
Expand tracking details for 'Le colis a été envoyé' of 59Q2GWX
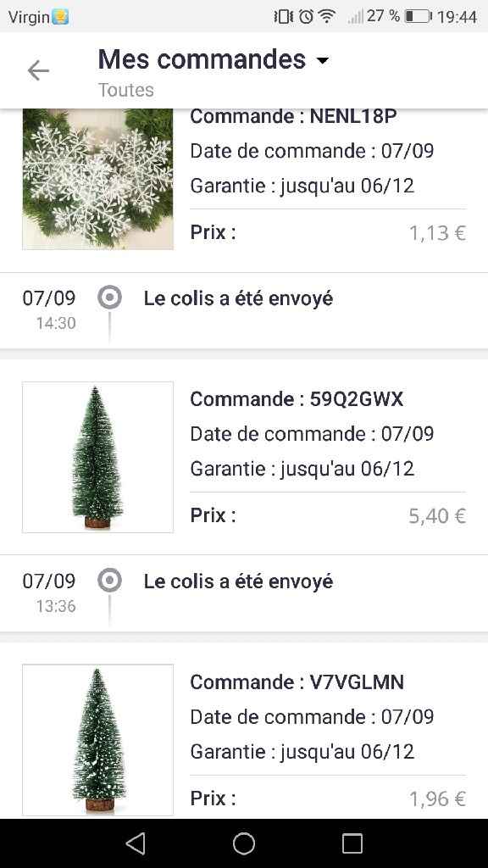point(239,581)
